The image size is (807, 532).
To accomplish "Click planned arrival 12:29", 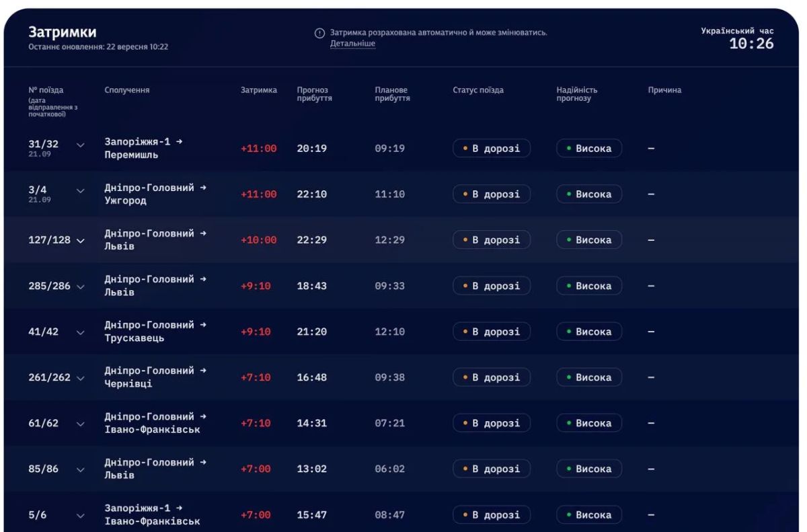I will [390, 240].
